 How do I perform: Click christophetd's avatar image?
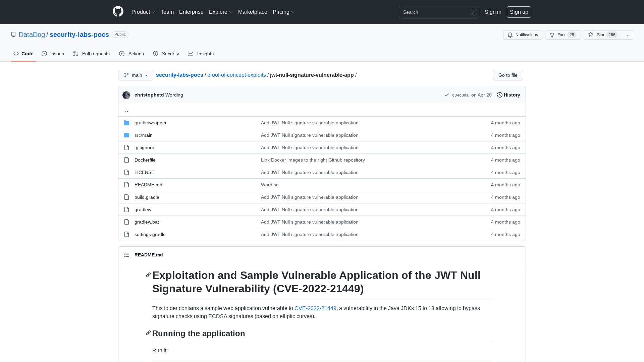(126, 95)
